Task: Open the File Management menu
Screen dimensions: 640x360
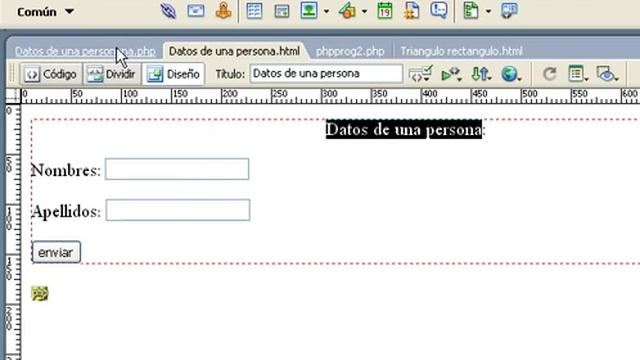Action: pyautogui.click(x=481, y=74)
